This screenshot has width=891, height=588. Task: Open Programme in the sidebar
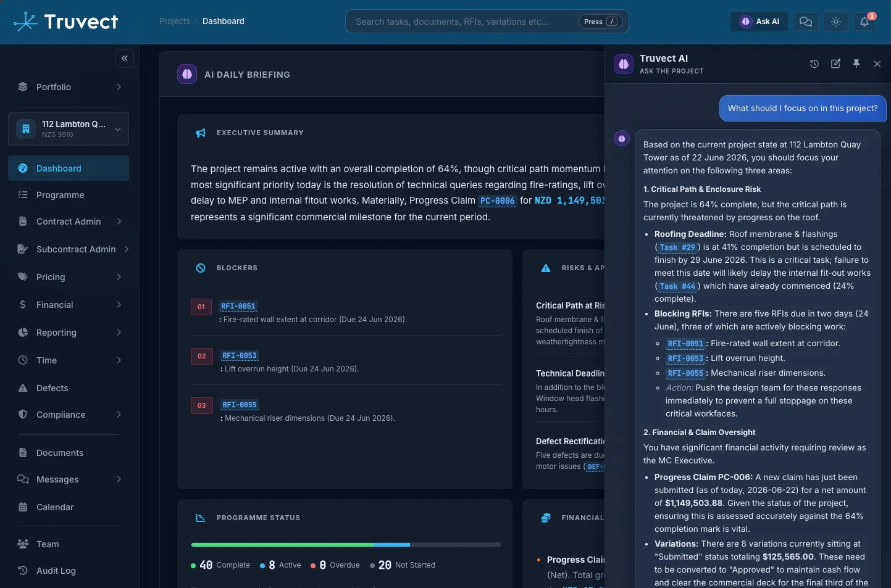pos(69,195)
